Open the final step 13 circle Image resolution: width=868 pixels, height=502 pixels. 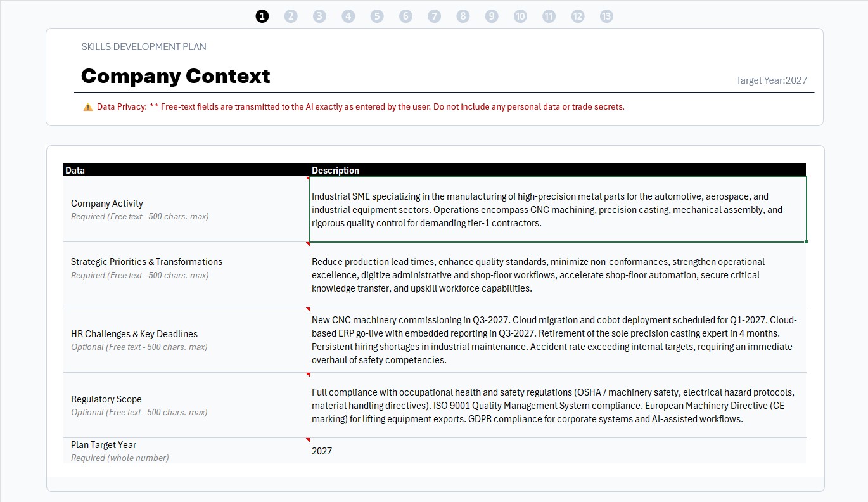click(606, 16)
